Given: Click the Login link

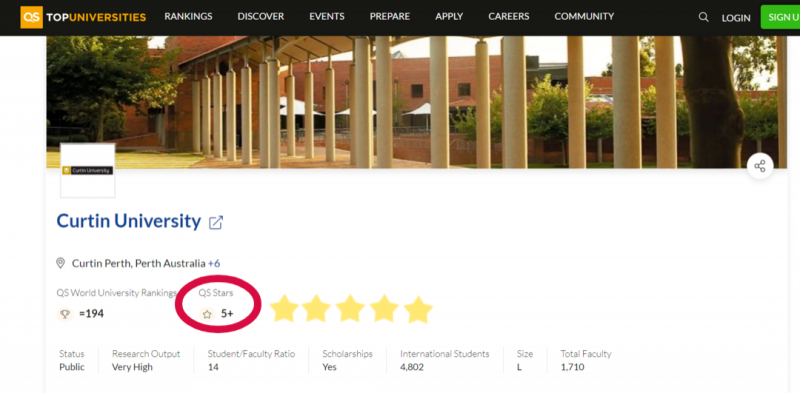Looking at the screenshot, I should pyautogui.click(x=736, y=18).
